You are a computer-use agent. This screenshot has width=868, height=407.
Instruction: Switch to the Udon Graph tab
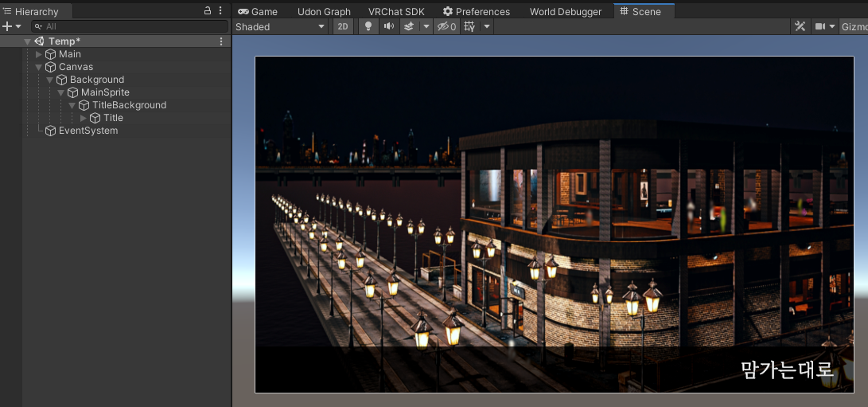click(324, 12)
